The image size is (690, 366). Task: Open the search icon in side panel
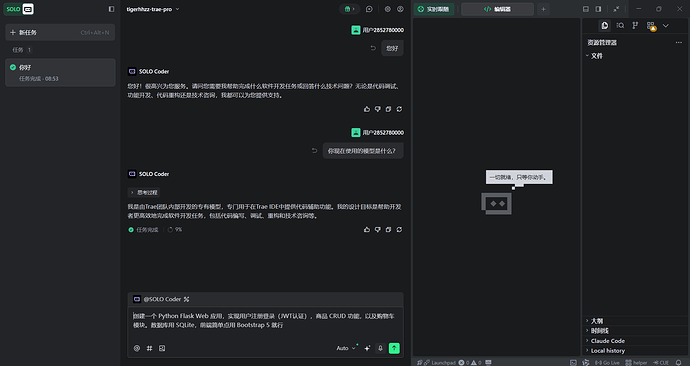point(620,26)
